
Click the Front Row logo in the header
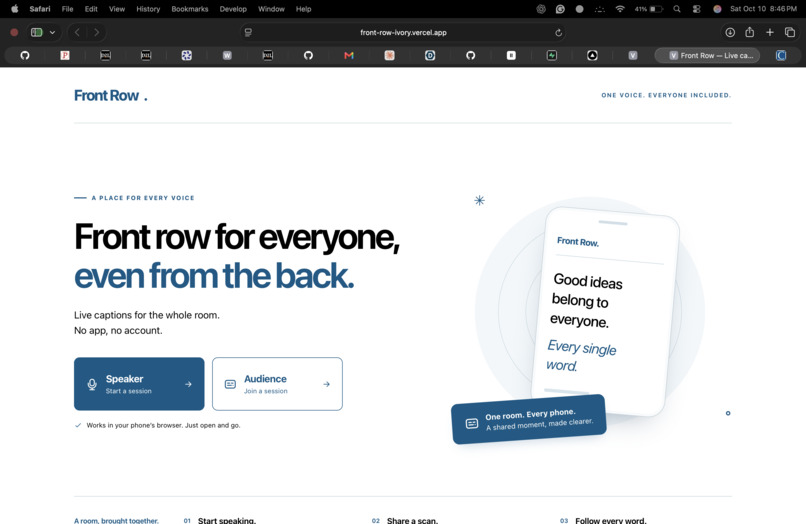click(111, 96)
